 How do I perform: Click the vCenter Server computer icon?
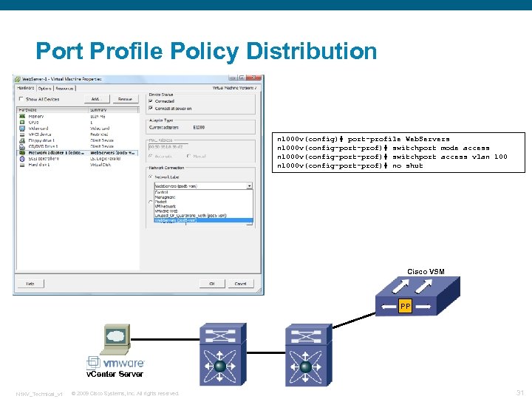[x=115, y=339]
